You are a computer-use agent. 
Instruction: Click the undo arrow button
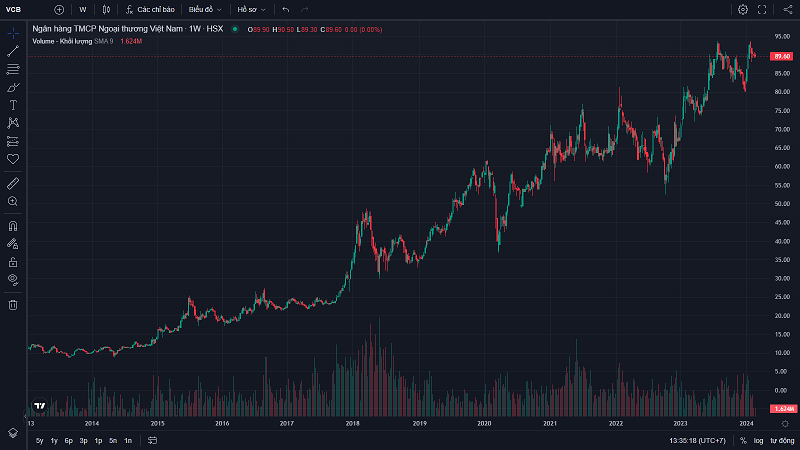coord(285,9)
